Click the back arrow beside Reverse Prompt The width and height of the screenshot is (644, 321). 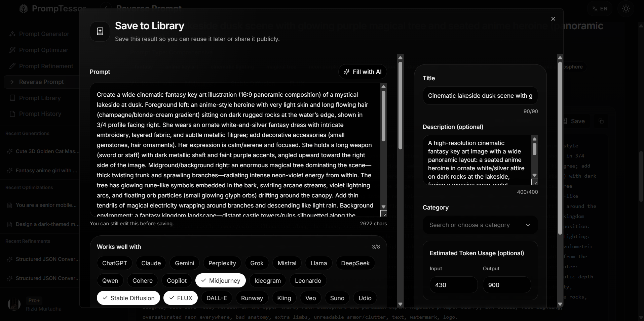[106, 8]
